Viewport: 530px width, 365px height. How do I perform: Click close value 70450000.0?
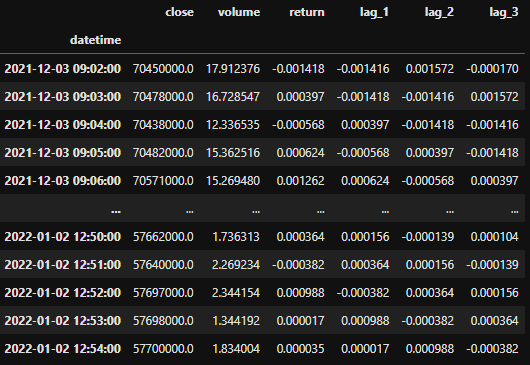pyautogui.click(x=163, y=69)
